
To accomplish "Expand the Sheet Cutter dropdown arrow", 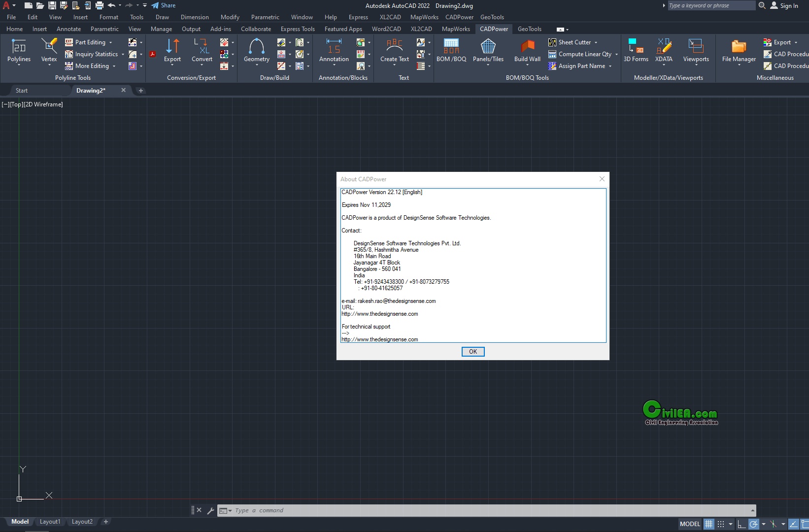I will tap(596, 43).
